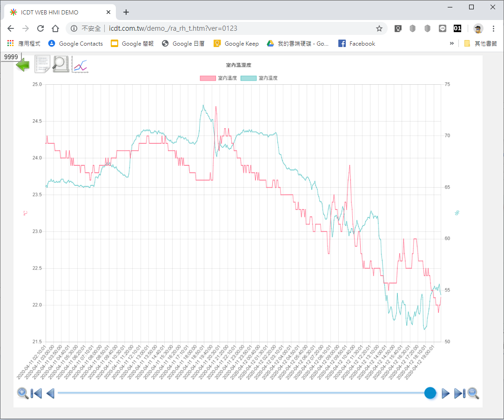Image resolution: width=504 pixels, height=420 pixels.
Task: Open the Chrome three-dot menu
Action: [493, 28]
